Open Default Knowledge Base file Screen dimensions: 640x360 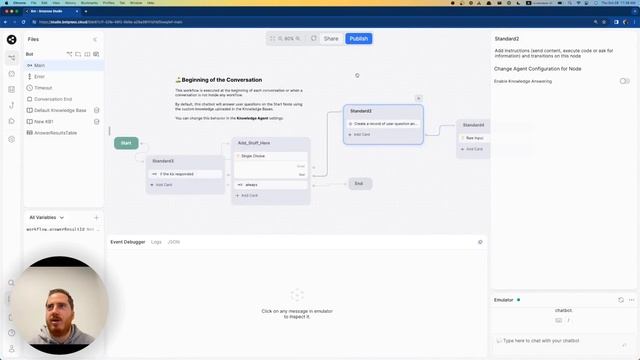tap(60, 110)
